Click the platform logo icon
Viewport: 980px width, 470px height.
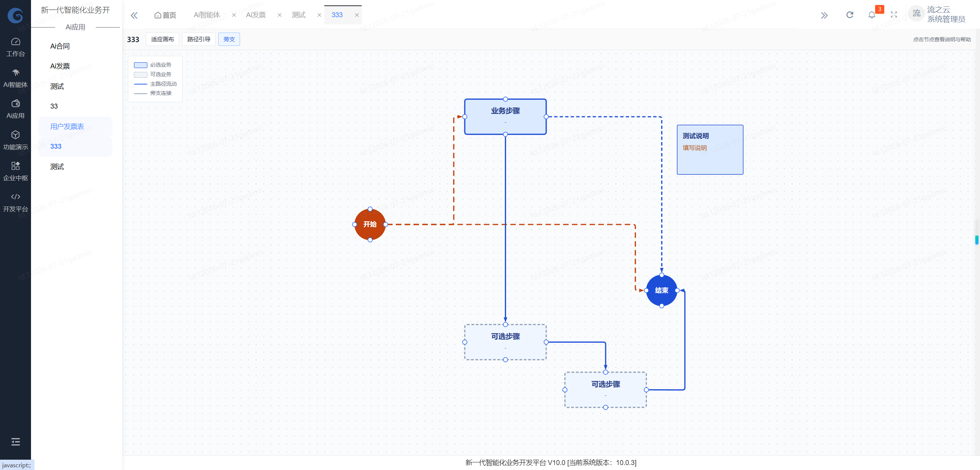pyautogui.click(x=15, y=15)
